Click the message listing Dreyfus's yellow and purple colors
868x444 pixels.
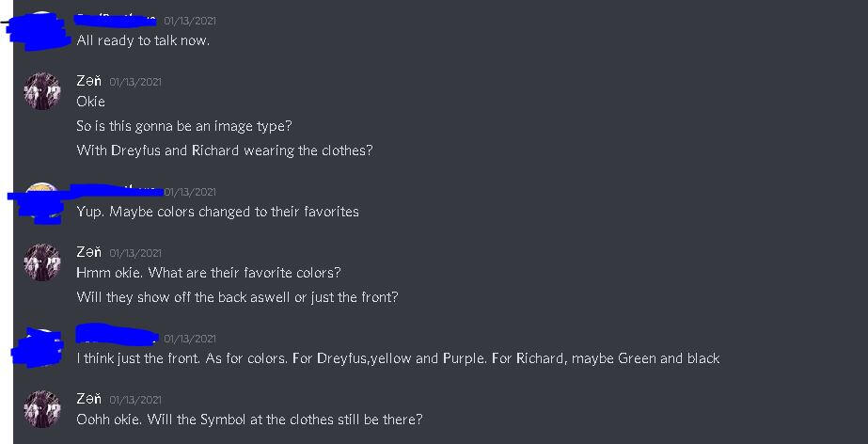(398, 358)
